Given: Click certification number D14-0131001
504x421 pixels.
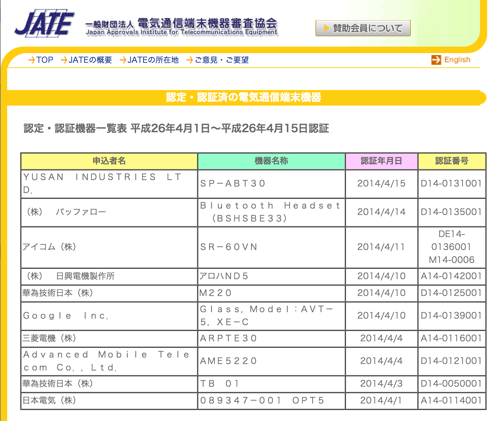Looking at the screenshot, I should click(452, 184).
